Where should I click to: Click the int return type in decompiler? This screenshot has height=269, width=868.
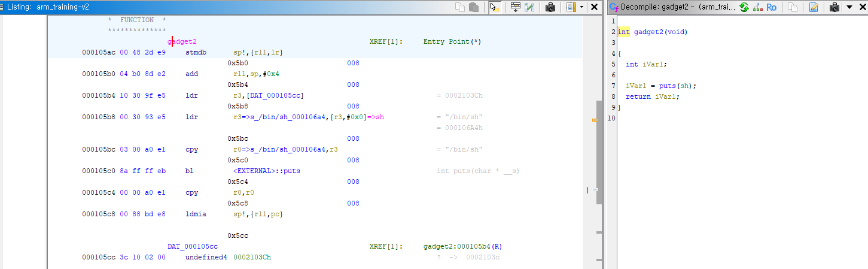point(624,32)
